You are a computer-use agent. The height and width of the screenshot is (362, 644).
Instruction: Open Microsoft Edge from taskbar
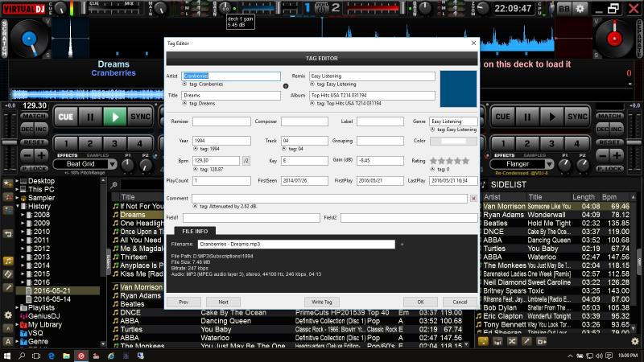(52, 356)
